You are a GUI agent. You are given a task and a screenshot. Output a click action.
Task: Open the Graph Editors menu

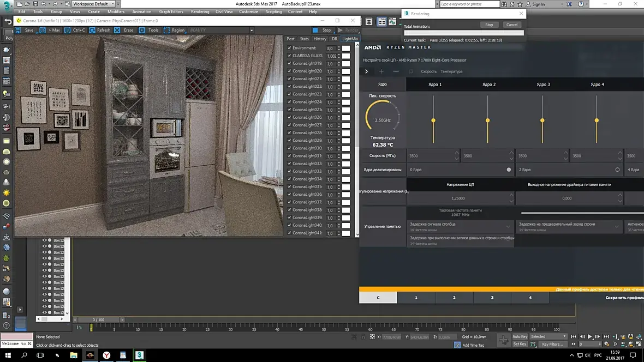point(171,12)
